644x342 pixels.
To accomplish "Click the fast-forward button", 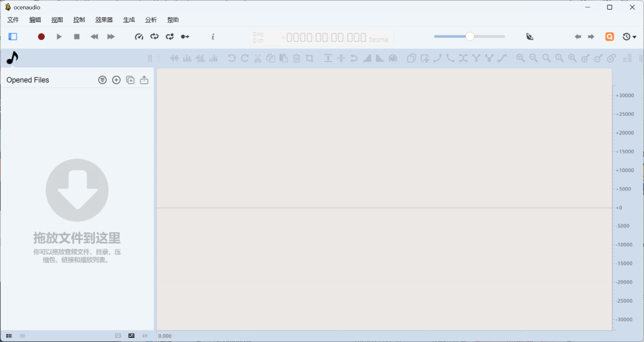I will 111,36.
